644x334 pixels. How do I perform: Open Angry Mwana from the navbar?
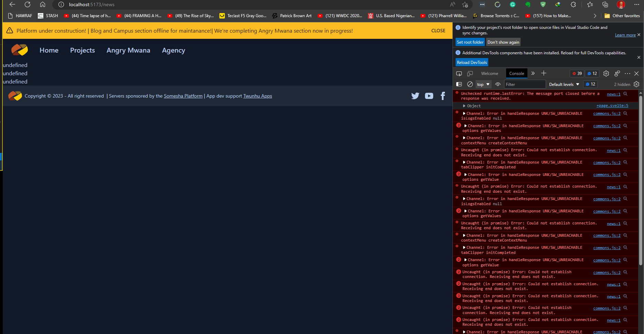128,50
